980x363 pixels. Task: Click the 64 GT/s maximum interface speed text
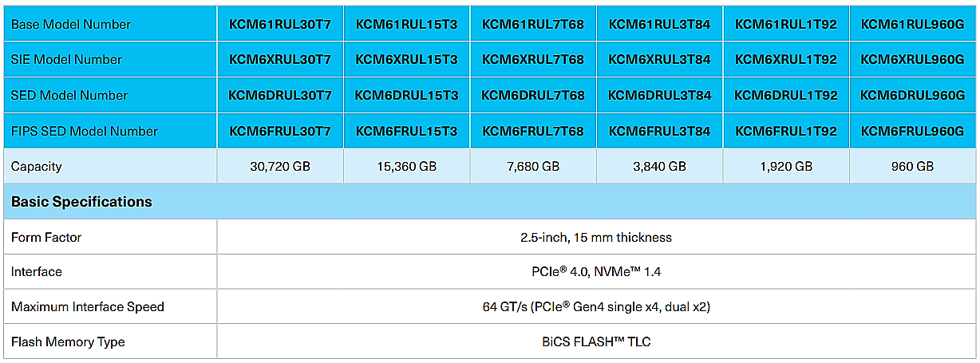point(596,307)
